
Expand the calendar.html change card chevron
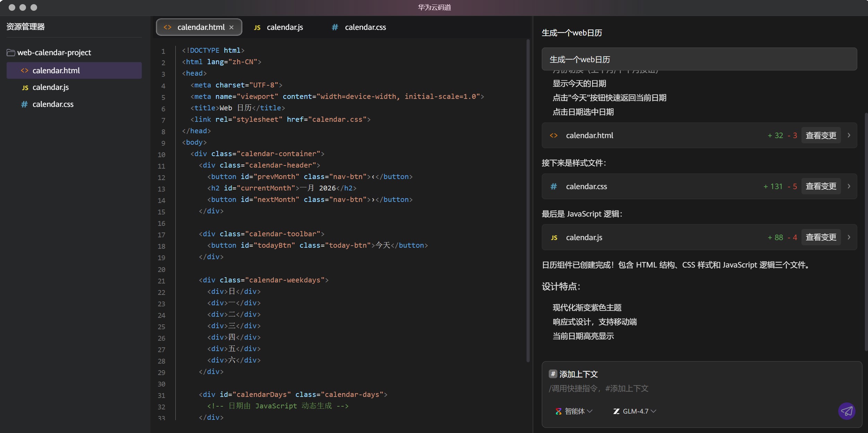point(849,135)
